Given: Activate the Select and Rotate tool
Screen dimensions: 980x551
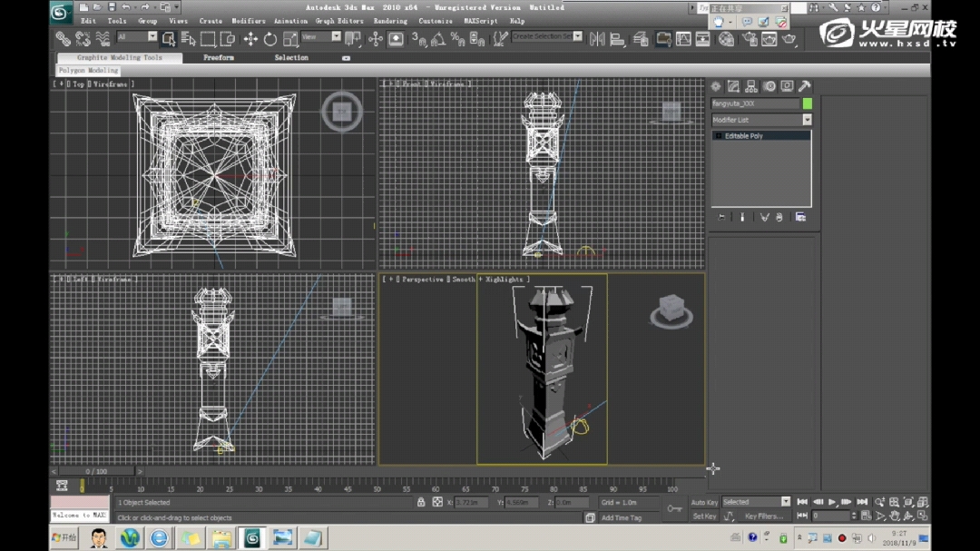Looking at the screenshot, I should click(x=270, y=39).
